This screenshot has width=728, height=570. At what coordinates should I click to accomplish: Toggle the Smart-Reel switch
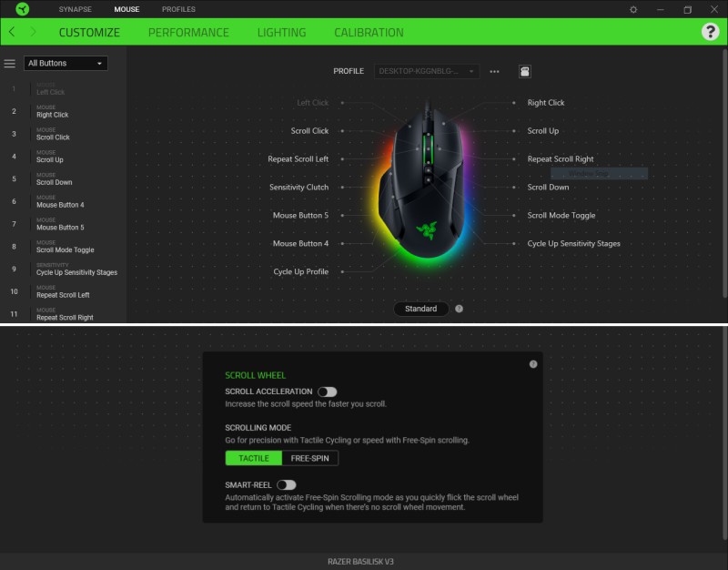(287, 485)
